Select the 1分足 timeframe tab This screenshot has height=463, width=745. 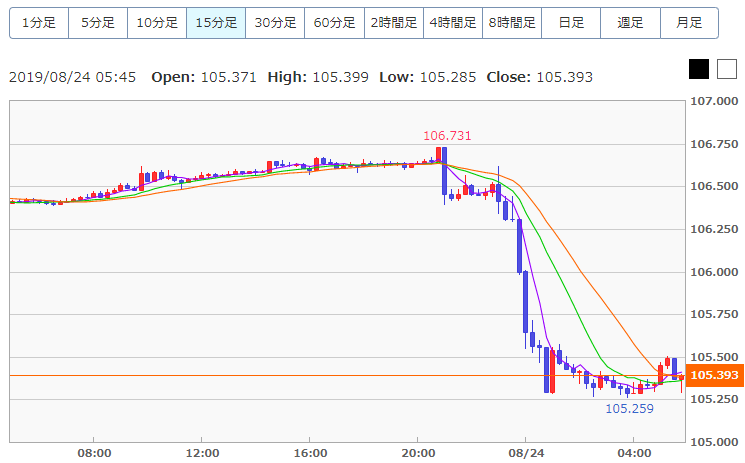[39, 22]
